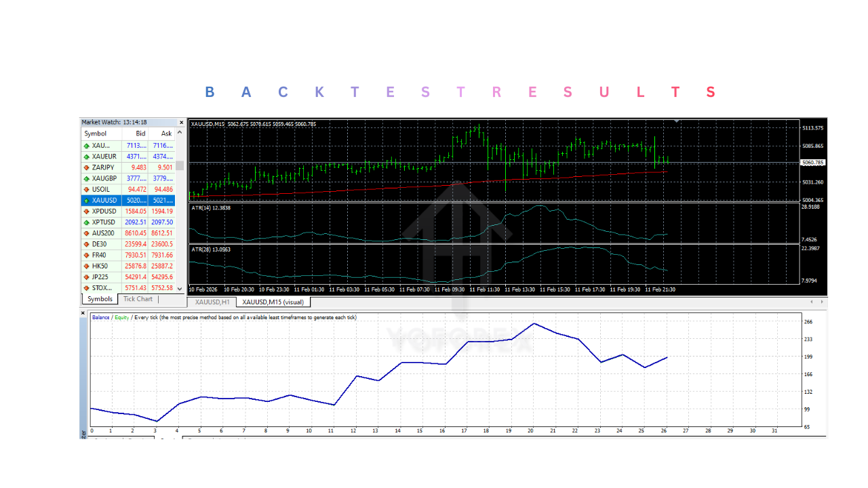Viewport: 868px width, 488px height.
Task: Click the green arrow icon beside XPTUSD
Action: click(87, 222)
